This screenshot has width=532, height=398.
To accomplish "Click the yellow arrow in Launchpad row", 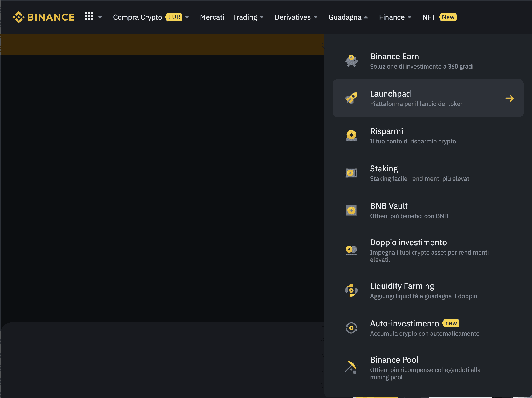I will pyautogui.click(x=510, y=98).
